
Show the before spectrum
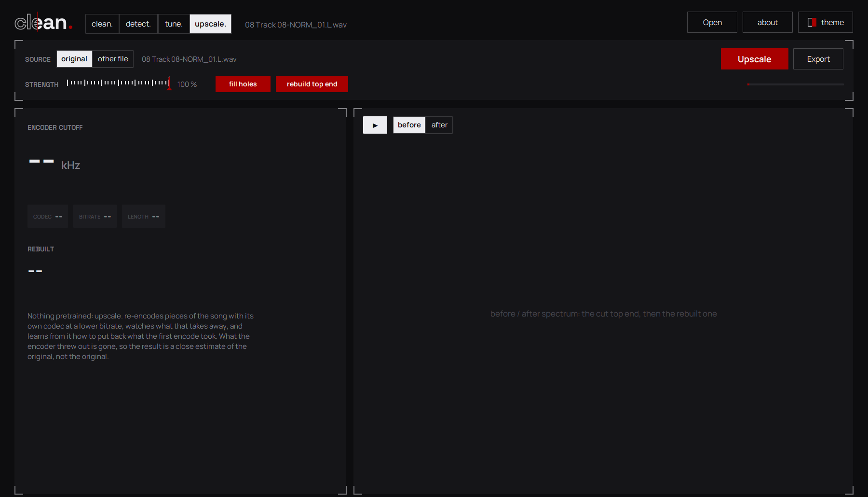[x=409, y=125]
